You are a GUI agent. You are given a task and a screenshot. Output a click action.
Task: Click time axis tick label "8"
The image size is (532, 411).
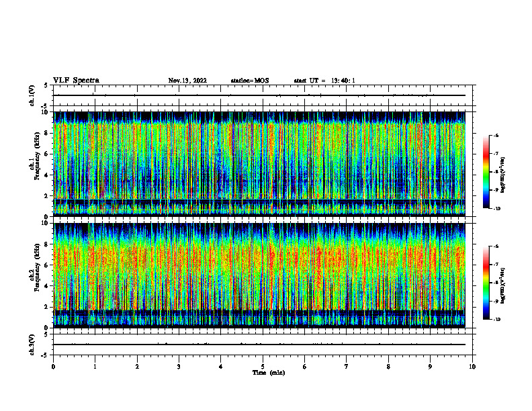coord(388,367)
